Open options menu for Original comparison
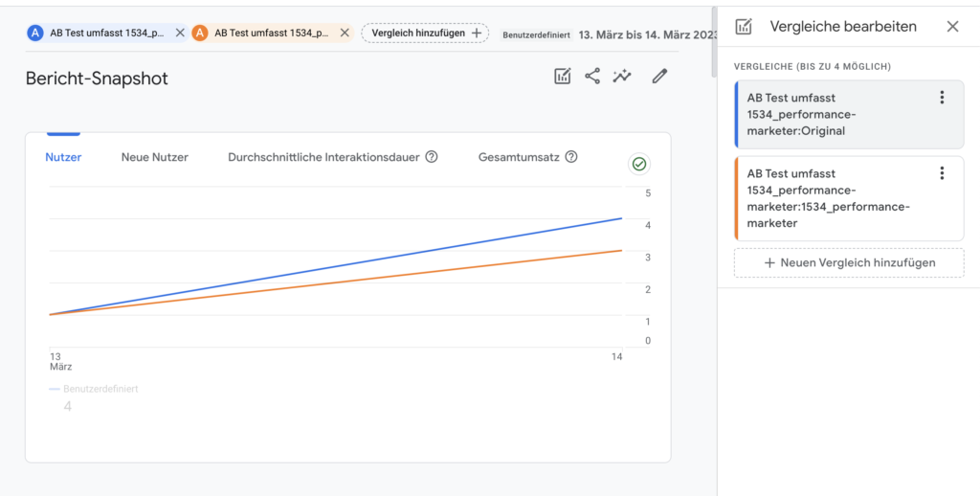980x496 pixels. point(942,97)
